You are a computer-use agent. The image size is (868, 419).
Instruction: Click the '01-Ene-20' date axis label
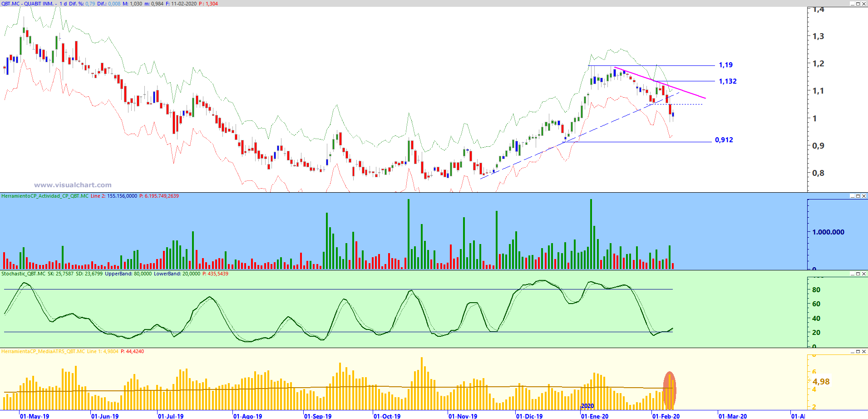coord(595,416)
